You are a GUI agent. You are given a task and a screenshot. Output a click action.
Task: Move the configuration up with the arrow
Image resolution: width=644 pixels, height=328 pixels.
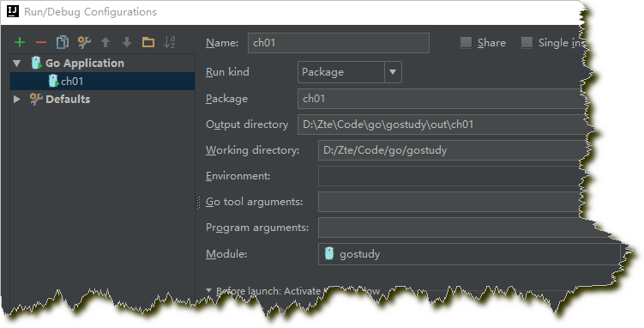pos(105,42)
